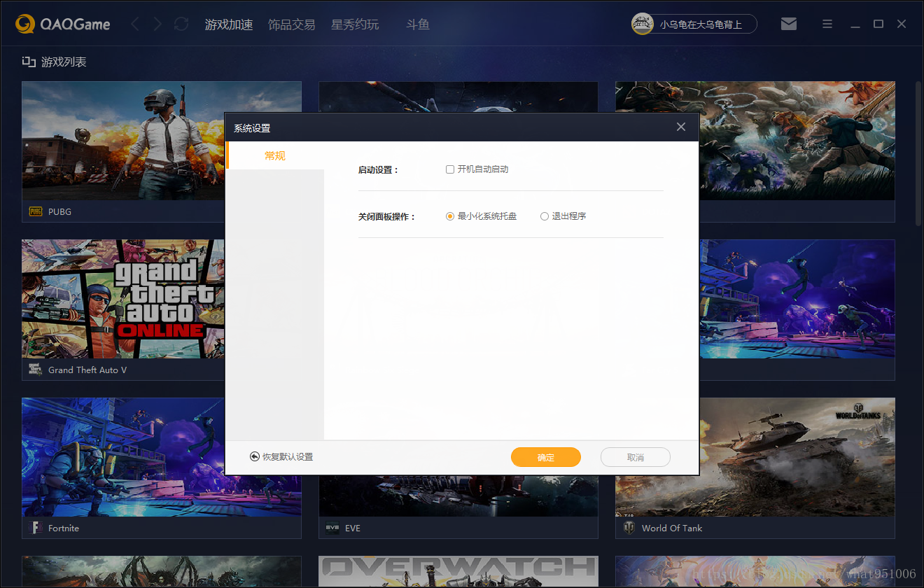Click the Fortnite small F icon

coord(36,528)
